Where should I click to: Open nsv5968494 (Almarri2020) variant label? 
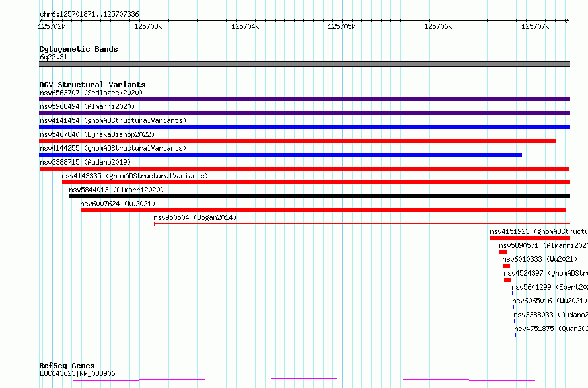[87, 106]
